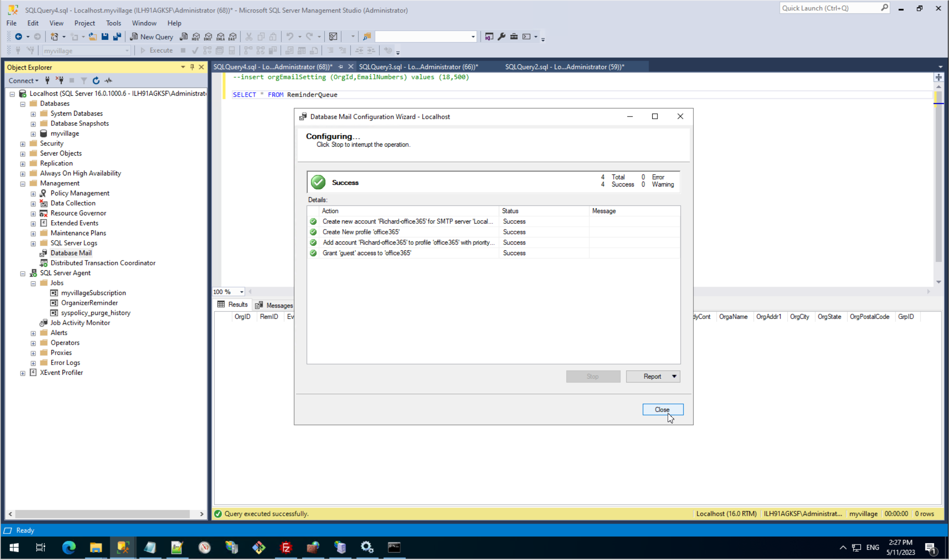949x560 pixels.
Task: Open the Connect dropdown in Object Explorer
Action: pyautogui.click(x=23, y=81)
